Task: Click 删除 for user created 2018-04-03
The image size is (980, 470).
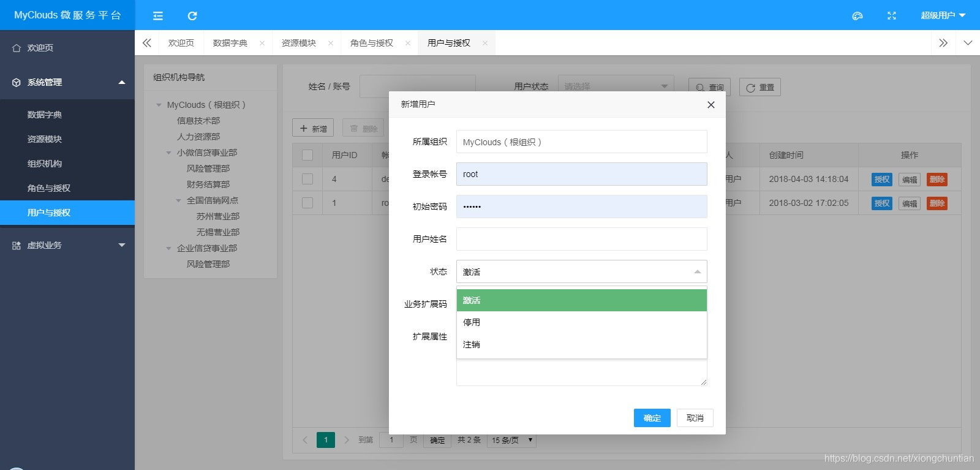Action: [937, 180]
